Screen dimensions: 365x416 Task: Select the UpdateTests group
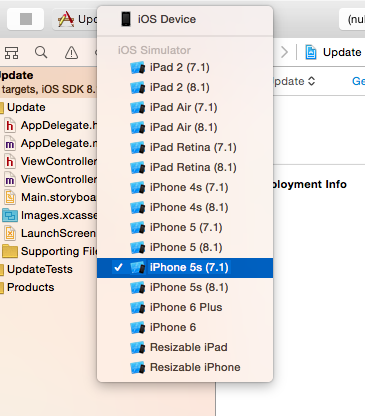pos(37,269)
